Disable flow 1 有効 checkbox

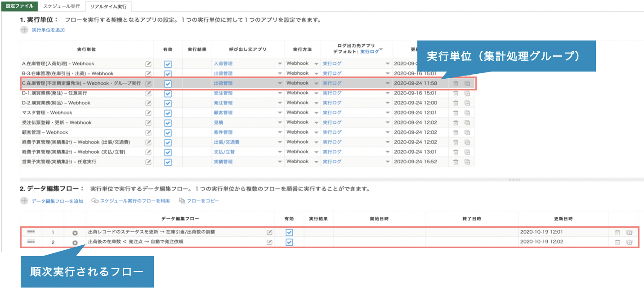(x=289, y=232)
